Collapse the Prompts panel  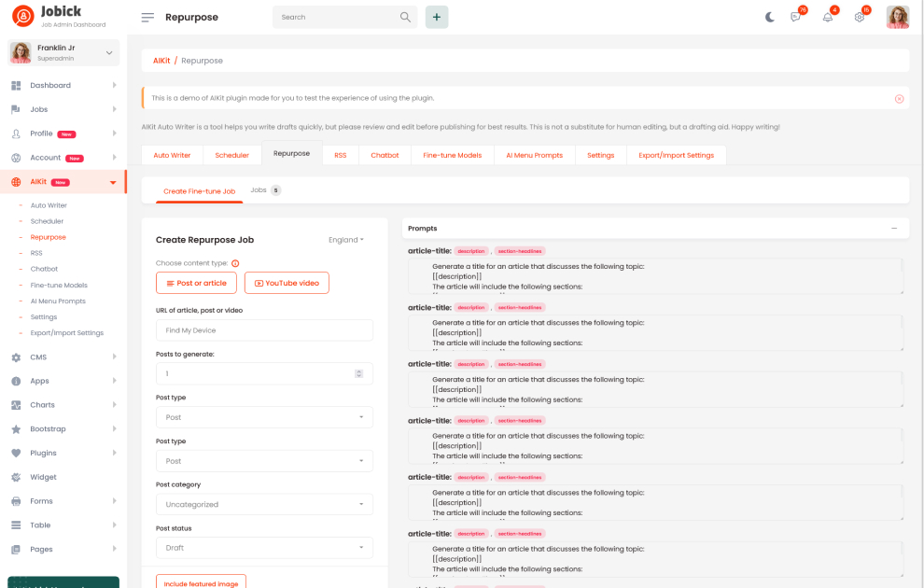coord(894,228)
